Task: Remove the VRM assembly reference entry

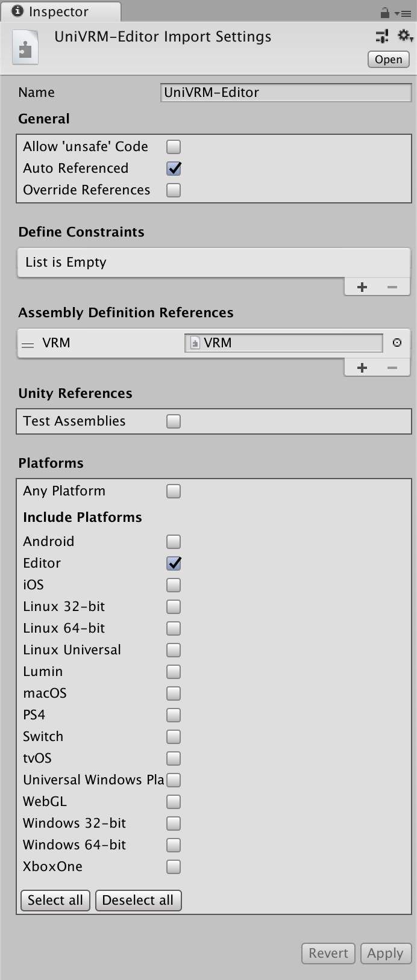Action: coord(392,368)
